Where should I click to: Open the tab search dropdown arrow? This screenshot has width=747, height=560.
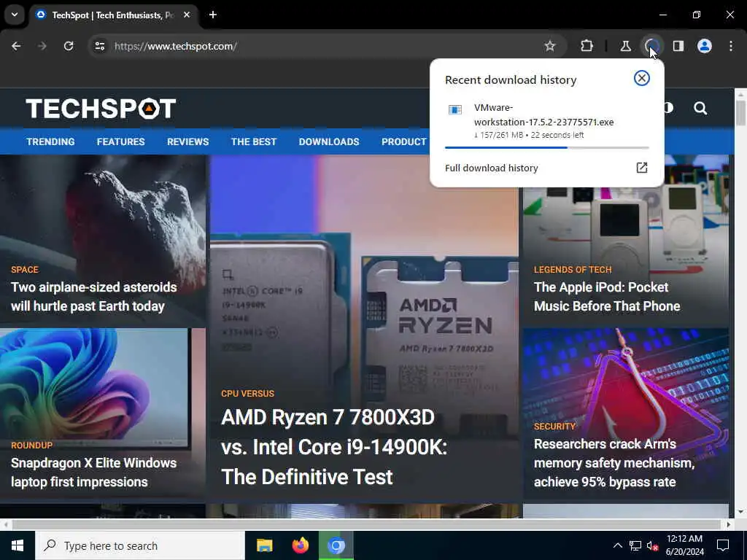tap(15, 15)
